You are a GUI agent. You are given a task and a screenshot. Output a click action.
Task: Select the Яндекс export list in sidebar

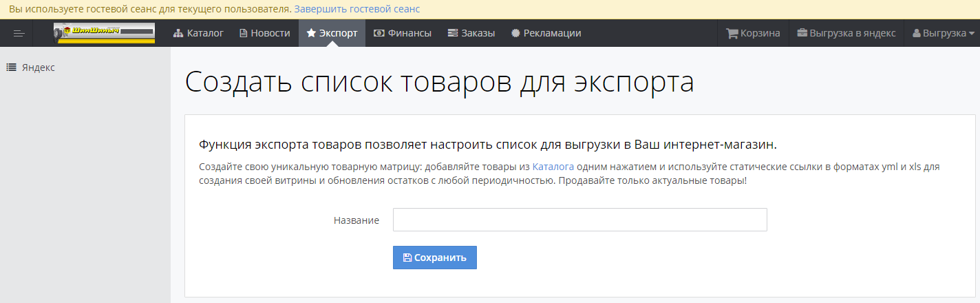(38, 67)
